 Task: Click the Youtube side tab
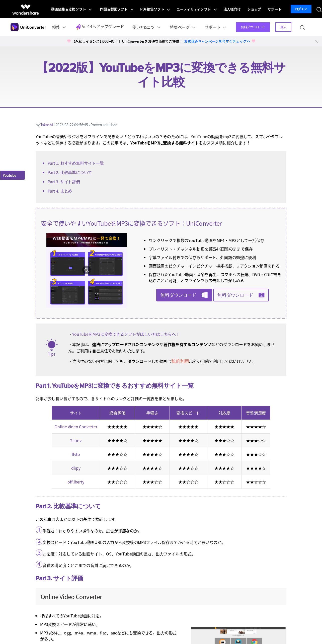coord(12,175)
